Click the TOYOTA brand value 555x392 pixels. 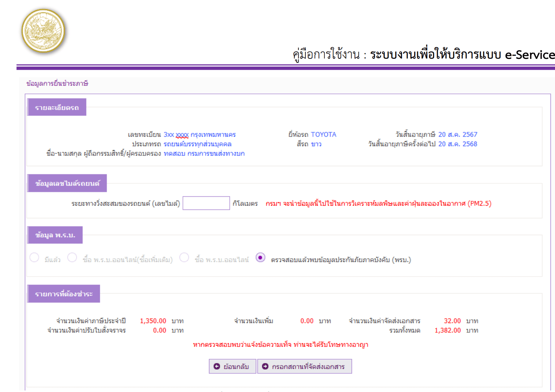tap(323, 135)
